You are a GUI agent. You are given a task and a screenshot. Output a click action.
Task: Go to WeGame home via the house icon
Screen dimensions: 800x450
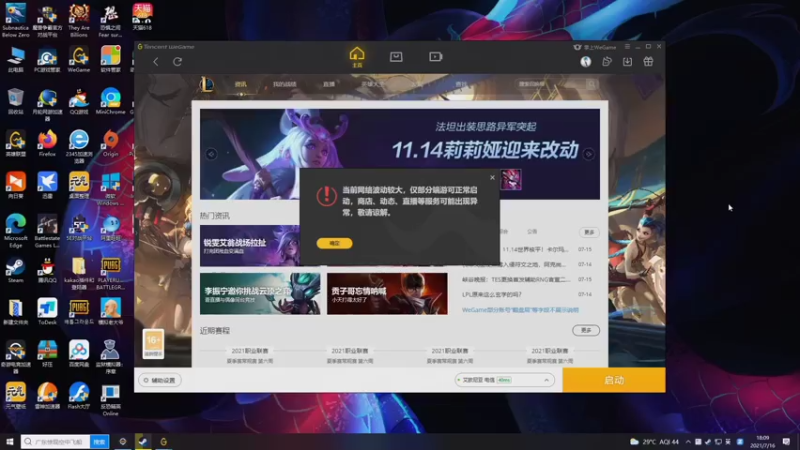(357, 57)
